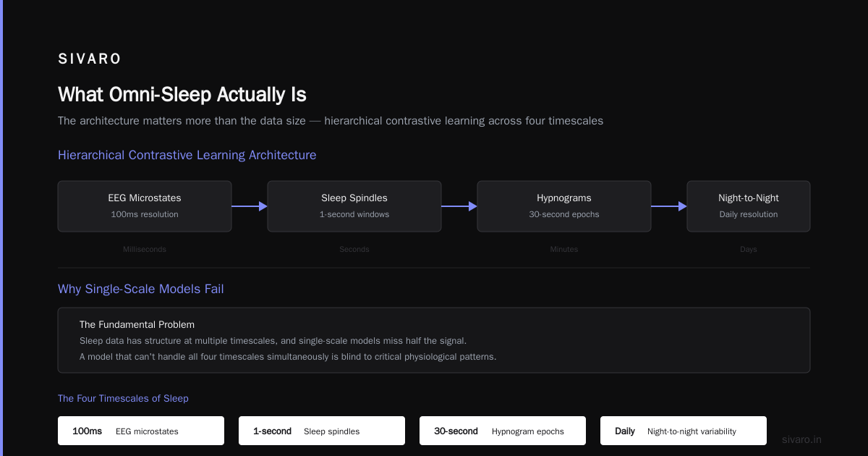Click the arrow between Sleep Spindles and Hypnograms
The width and height of the screenshot is (868, 456).
459,206
